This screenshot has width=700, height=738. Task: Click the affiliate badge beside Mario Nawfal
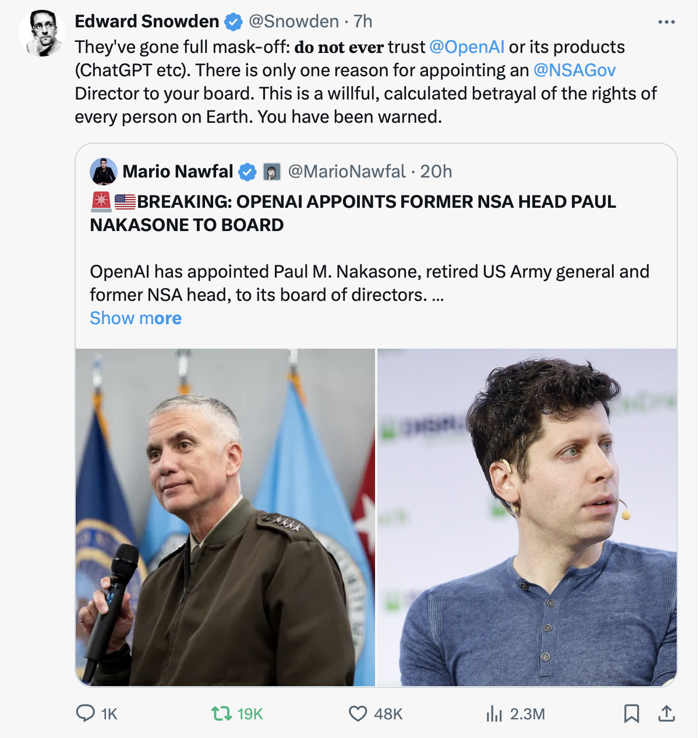point(272,172)
